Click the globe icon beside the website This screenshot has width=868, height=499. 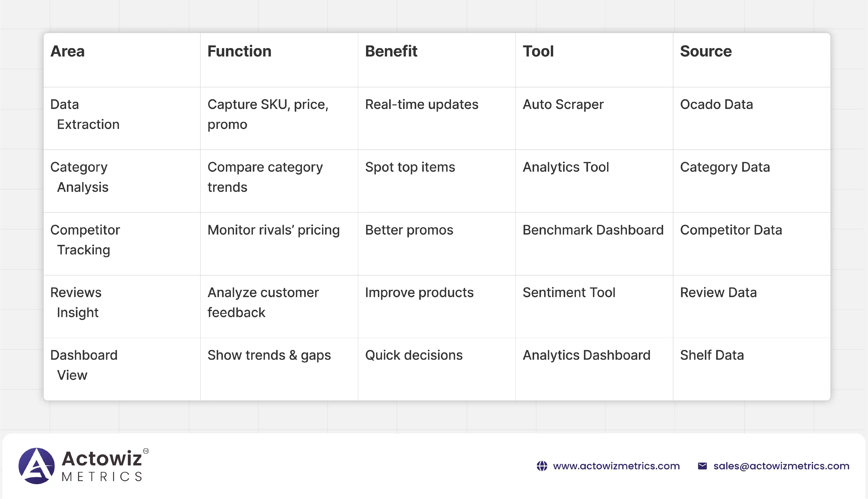point(542,466)
